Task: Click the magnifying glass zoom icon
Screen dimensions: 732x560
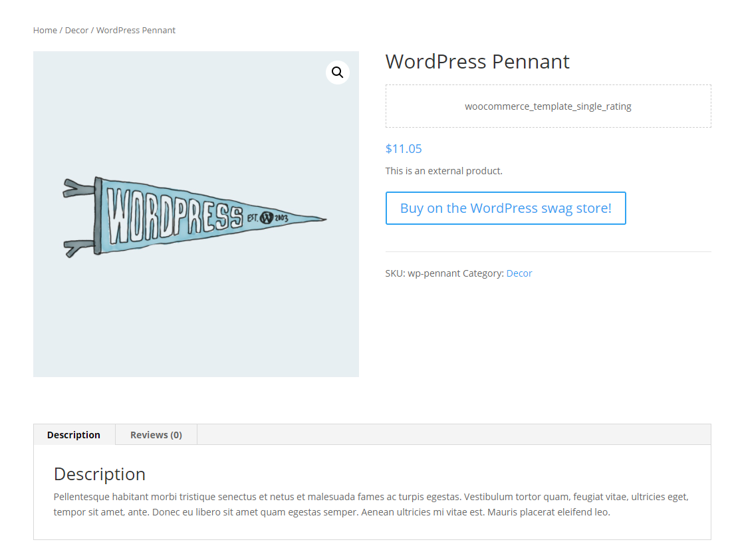Action: click(338, 72)
